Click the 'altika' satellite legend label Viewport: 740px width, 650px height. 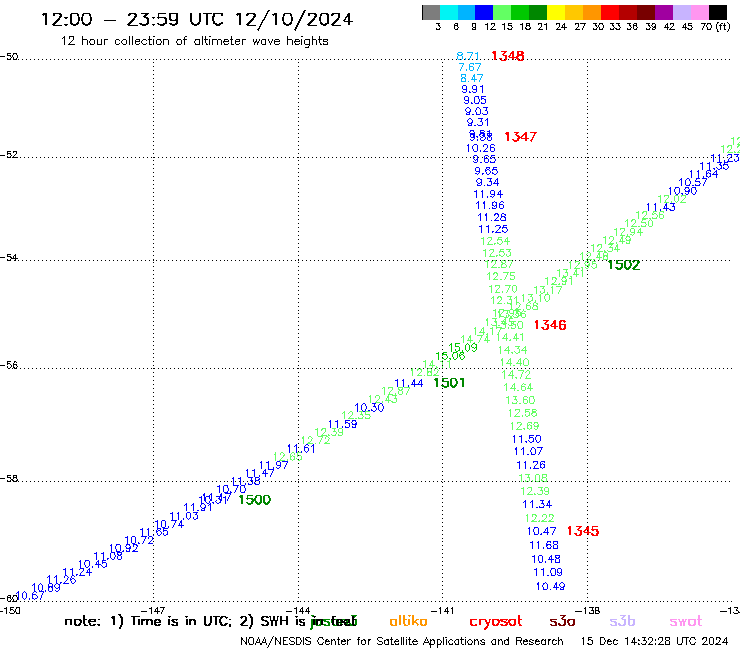click(408, 621)
